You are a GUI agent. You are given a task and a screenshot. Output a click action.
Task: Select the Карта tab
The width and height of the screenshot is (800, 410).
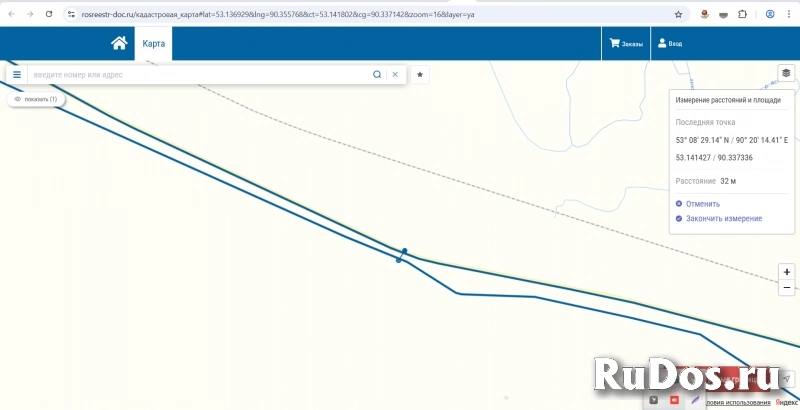[153, 43]
